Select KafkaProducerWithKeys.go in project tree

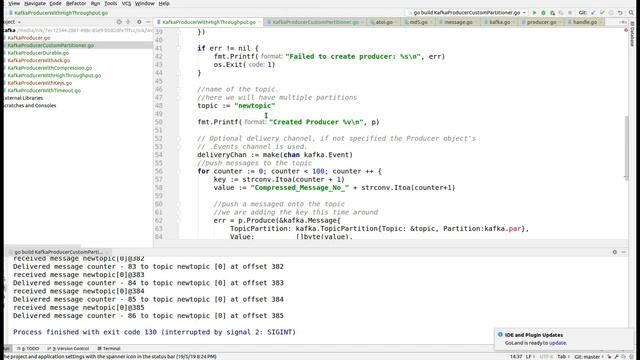click(x=40, y=83)
